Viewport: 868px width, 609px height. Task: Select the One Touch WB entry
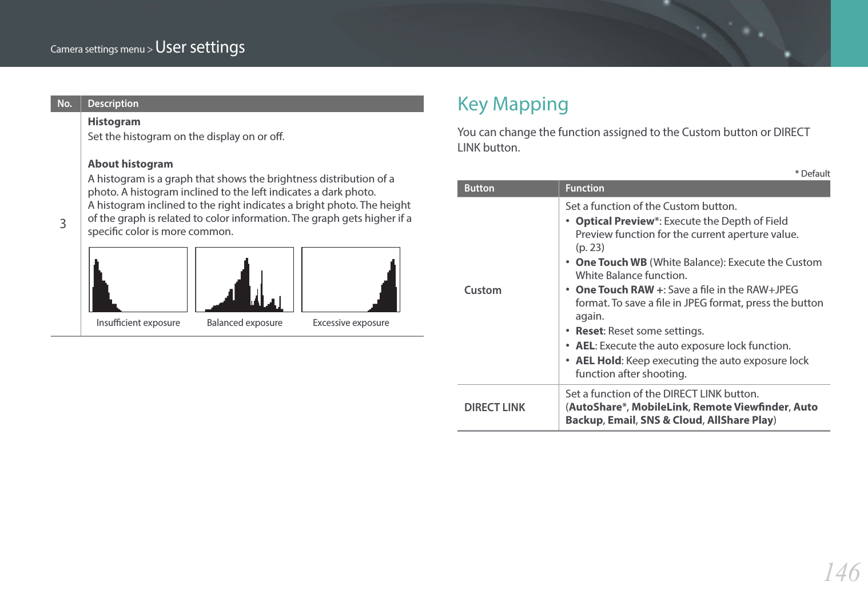(611, 262)
